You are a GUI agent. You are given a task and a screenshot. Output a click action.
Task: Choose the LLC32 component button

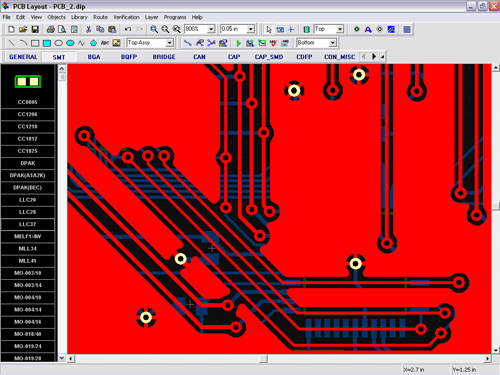28,224
